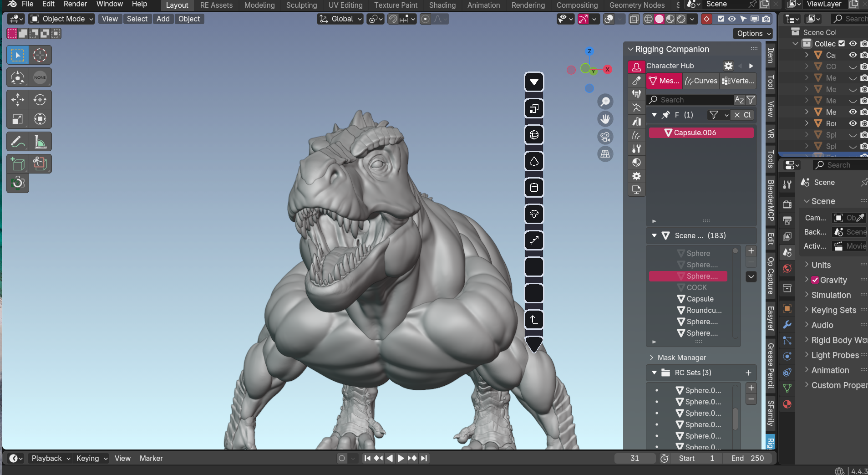
Task: Switch to the Sculpting workspace tab
Action: [301, 5]
